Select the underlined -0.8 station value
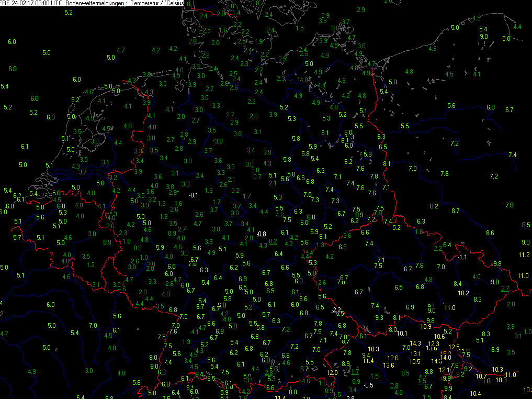The image size is (532, 399). pyautogui.click(x=261, y=234)
